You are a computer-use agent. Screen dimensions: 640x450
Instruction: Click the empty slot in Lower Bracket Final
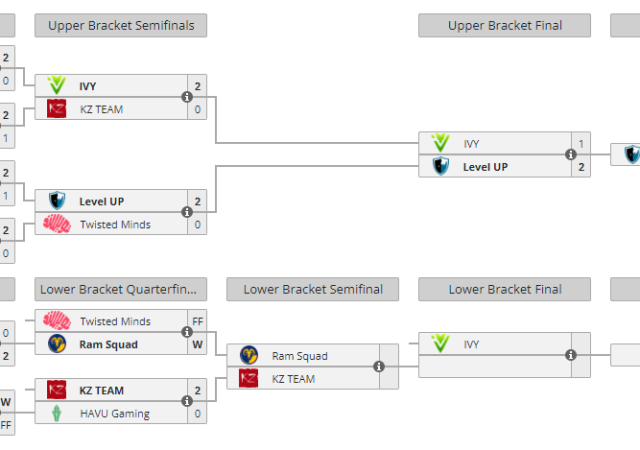(x=490, y=367)
